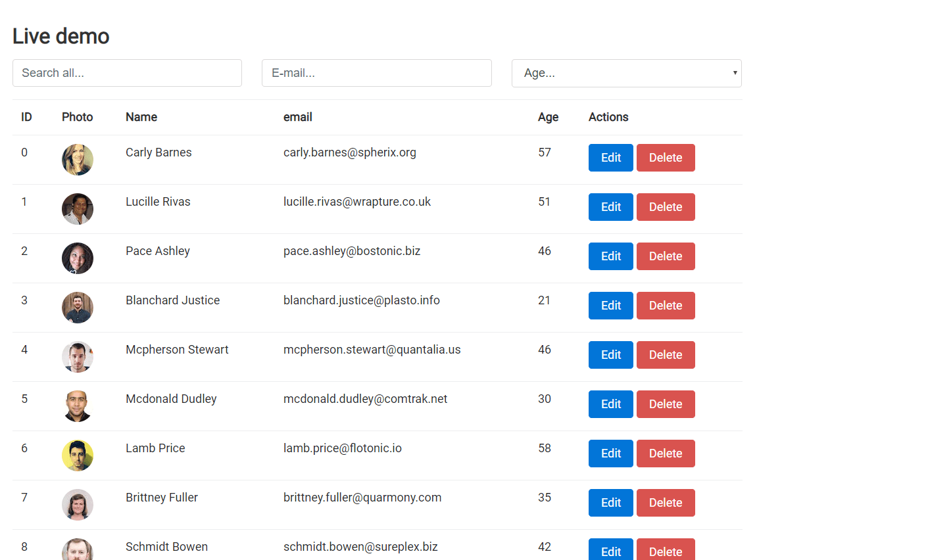Select the name Mcdonald Dudley
Screen dimensions: 928x560
pos(171,399)
